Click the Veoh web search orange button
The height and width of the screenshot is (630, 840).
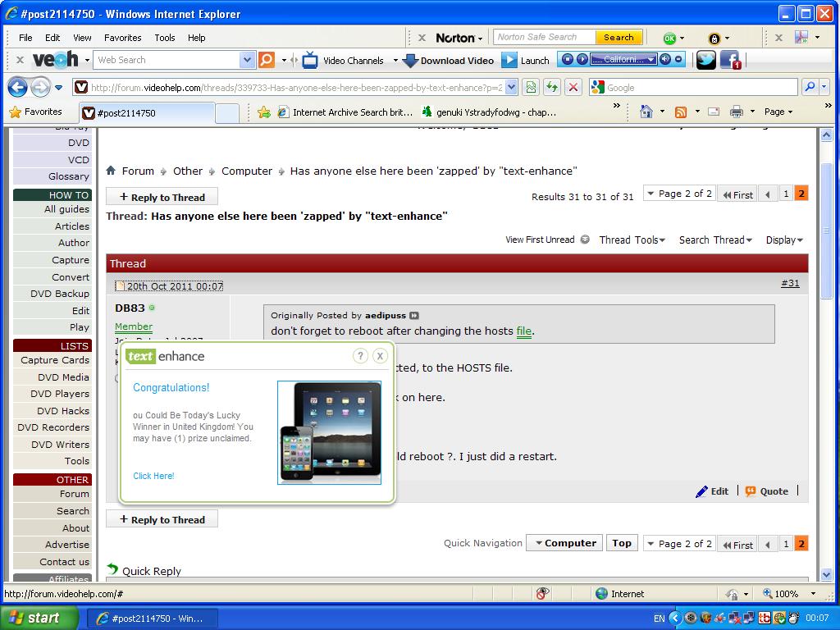click(x=267, y=60)
